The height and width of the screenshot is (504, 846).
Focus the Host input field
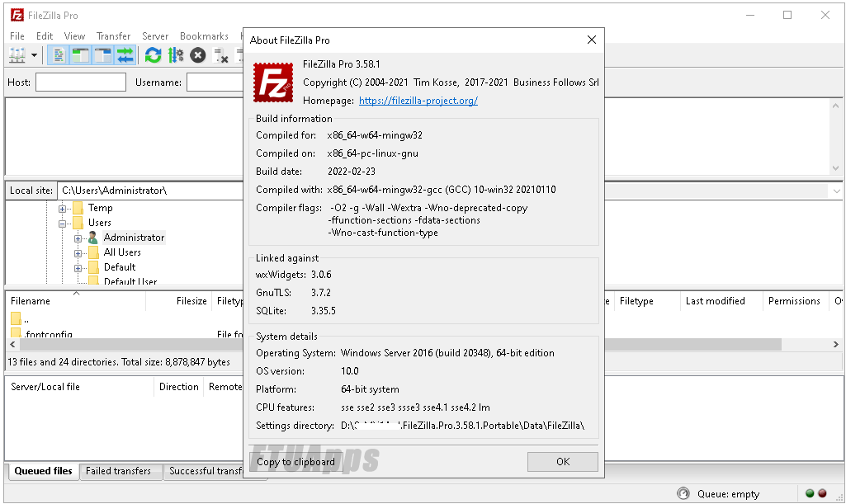81,82
